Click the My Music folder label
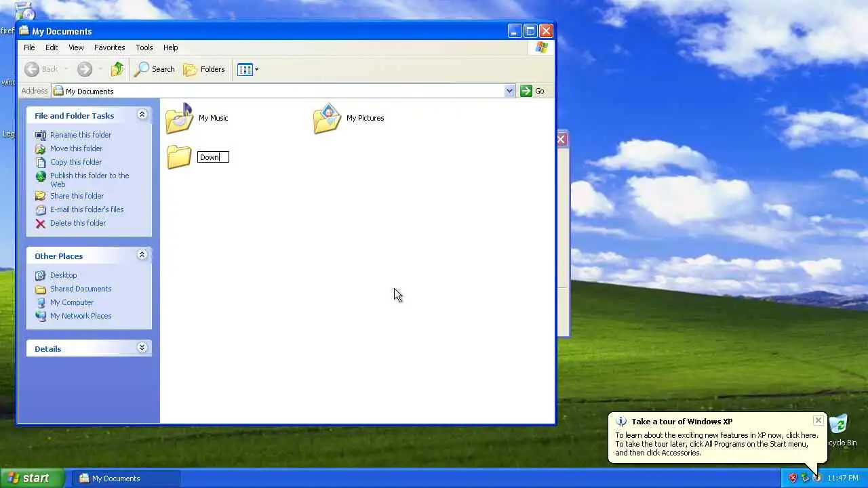868x488 pixels. 213,118
